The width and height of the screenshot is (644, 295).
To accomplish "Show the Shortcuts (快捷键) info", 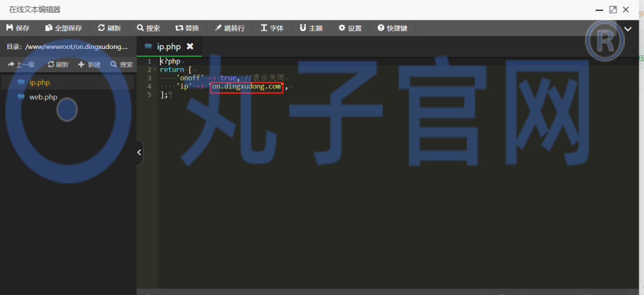I will [x=392, y=28].
